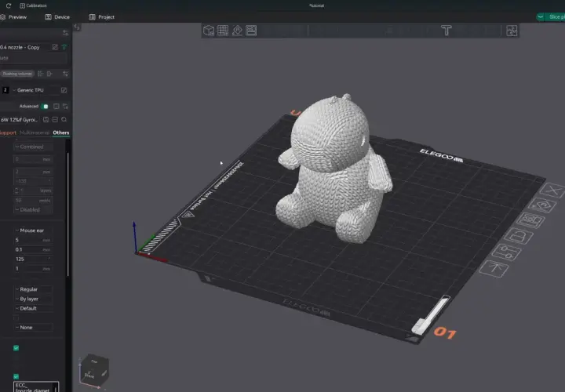Edit the Generic TPU filament preset
The width and height of the screenshot is (565, 392).
pyautogui.click(x=64, y=90)
